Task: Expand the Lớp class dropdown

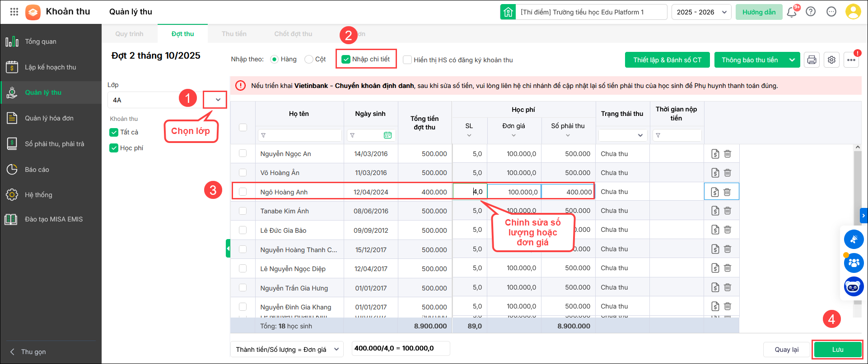Action: [218, 100]
